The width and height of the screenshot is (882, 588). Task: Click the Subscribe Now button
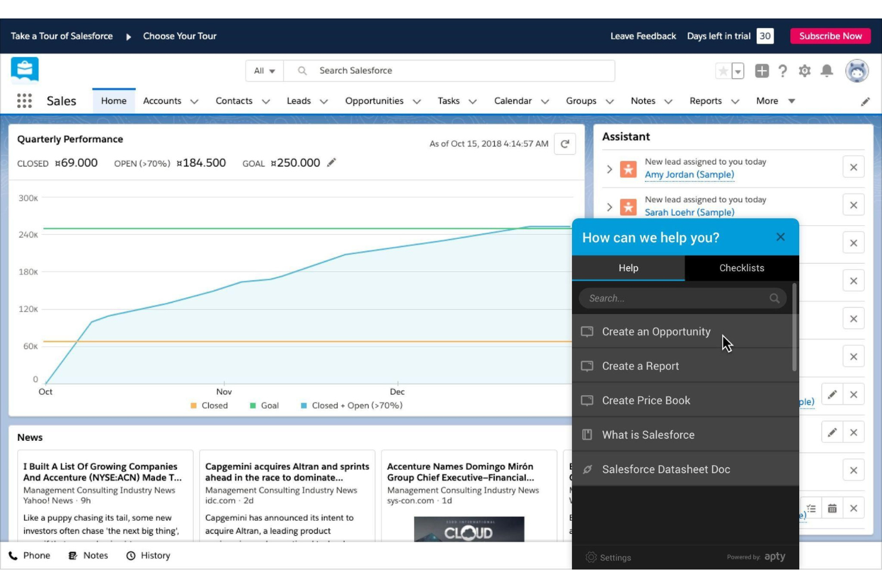tap(830, 36)
